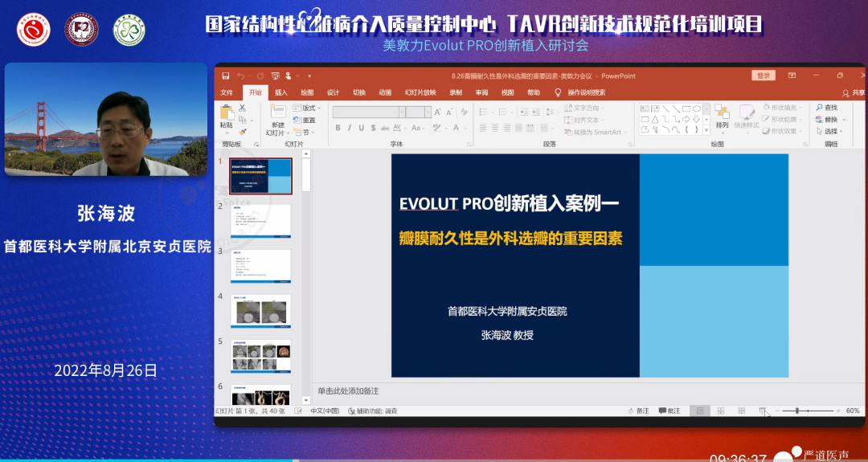
Task: Open the font name combo box dropdown
Action: point(402,112)
